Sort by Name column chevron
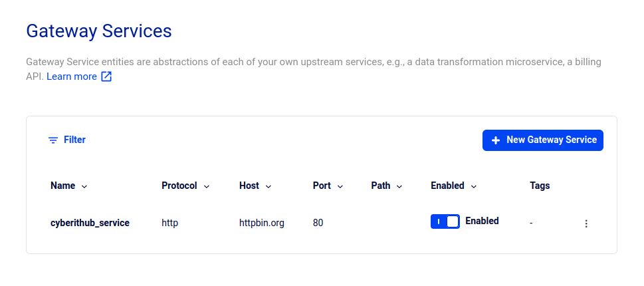This screenshot has width=644, height=286. pos(84,186)
